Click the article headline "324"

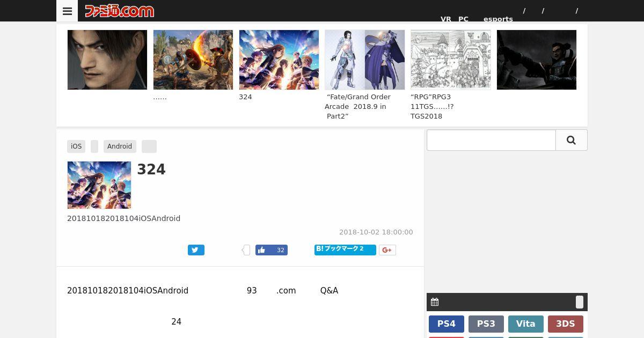click(x=151, y=170)
